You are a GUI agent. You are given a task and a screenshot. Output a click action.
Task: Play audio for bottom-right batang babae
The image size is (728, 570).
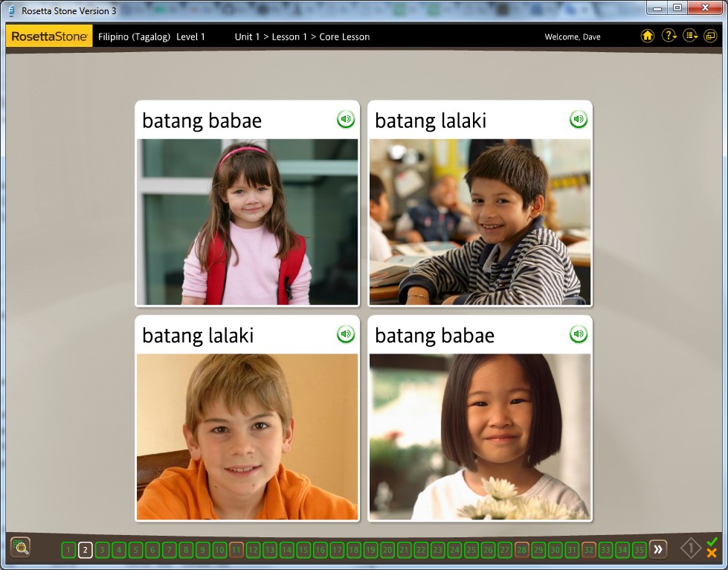pyautogui.click(x=579, y=334)
